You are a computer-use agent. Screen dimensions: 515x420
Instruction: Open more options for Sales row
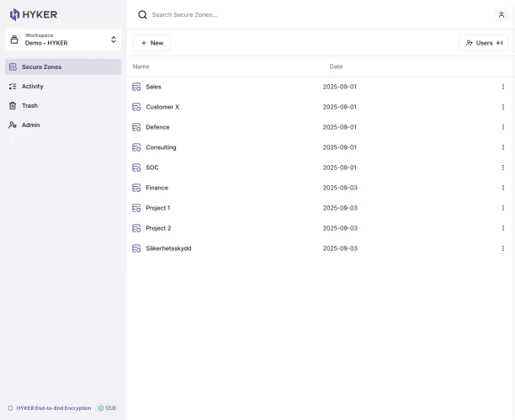pyautogui.click(x=503, y=87)
